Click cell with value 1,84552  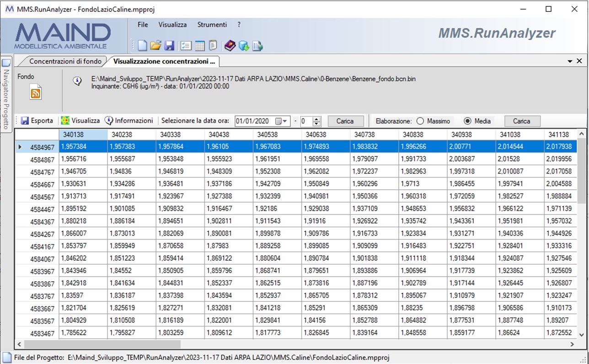132,270
